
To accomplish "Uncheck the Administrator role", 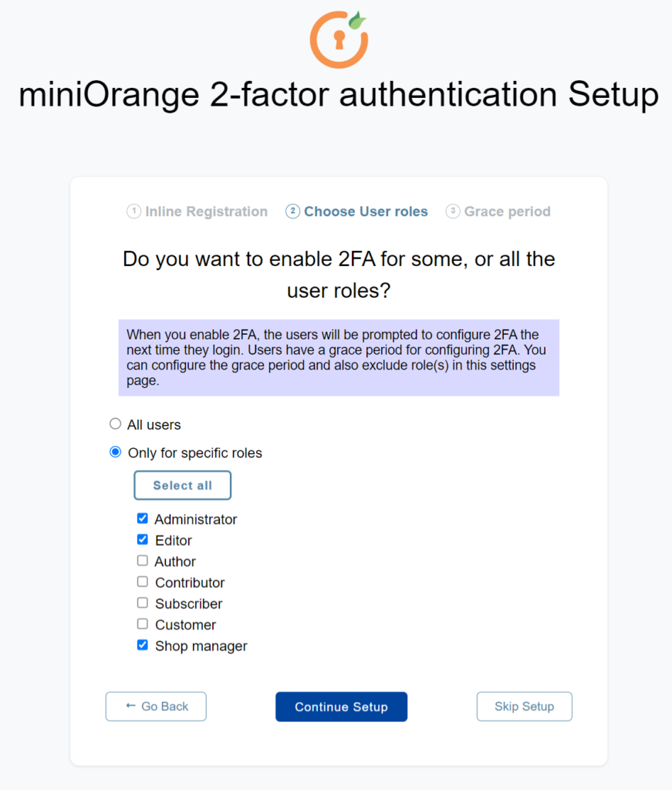I will point(142,518).
